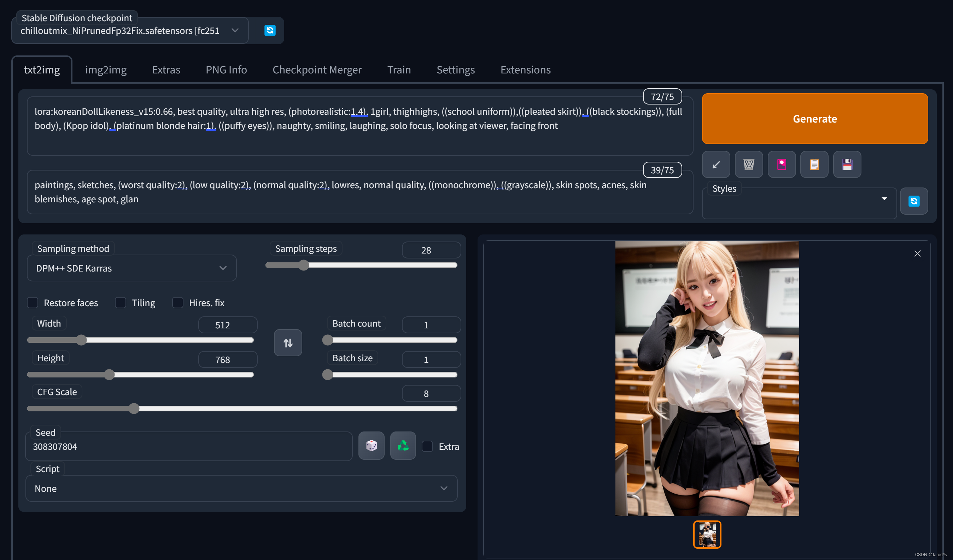Randomize seed with the dice icon
The height and width of the screenshot is (560, 953).
point(371,446)
